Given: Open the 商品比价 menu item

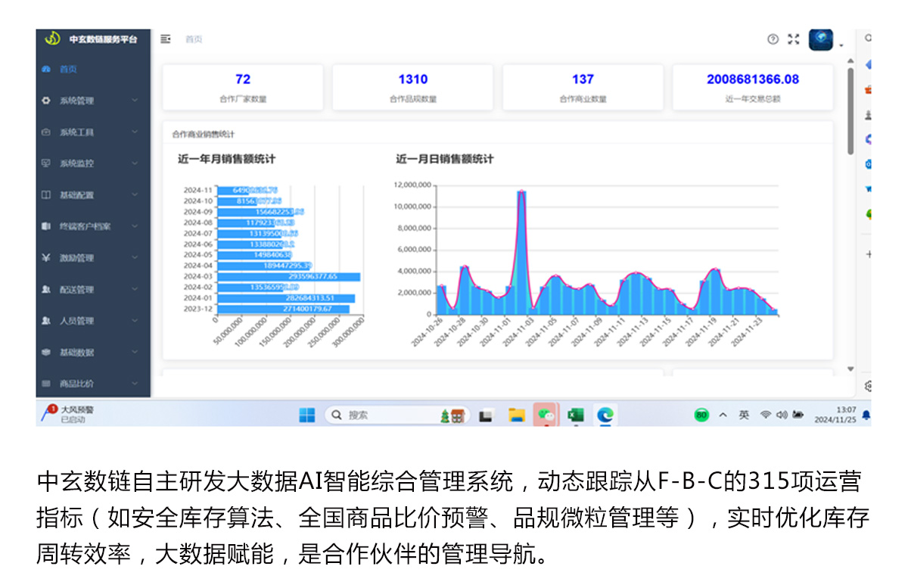Looking at the screenshot, I should point(92,384).
